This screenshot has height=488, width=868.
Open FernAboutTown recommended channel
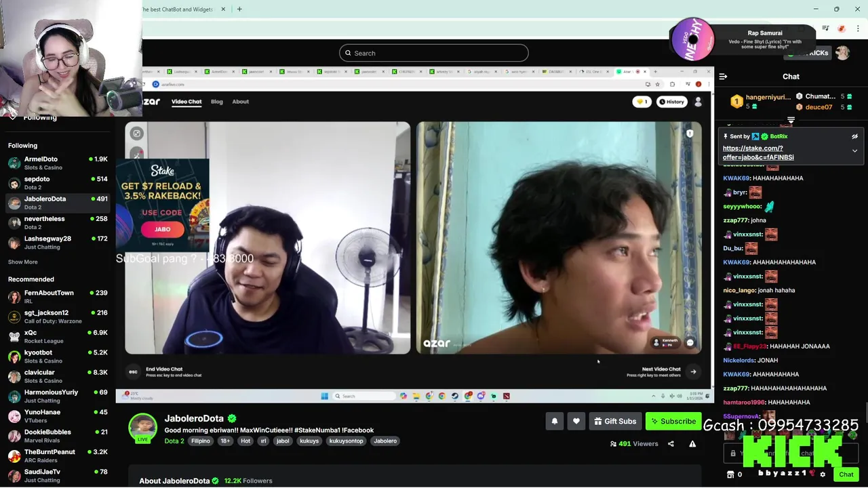tap(58, 297)
